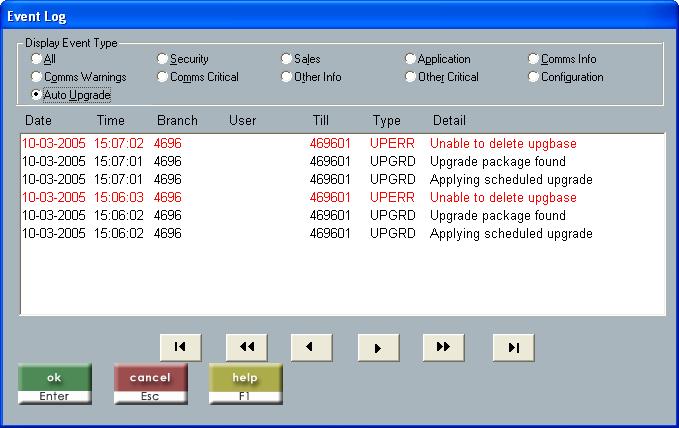Viewport: 679px width, 428px height.
Task: Select Application event type radio
Action: tap(437, 58)
